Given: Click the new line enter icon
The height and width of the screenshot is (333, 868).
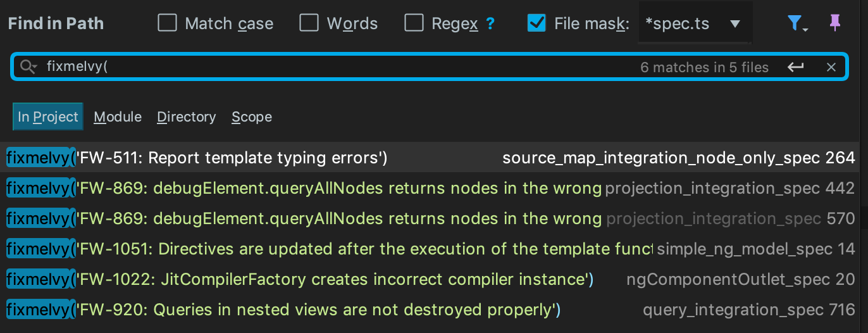Looking at the screenshot, I should pyautogui.click(x=796, y=67).
